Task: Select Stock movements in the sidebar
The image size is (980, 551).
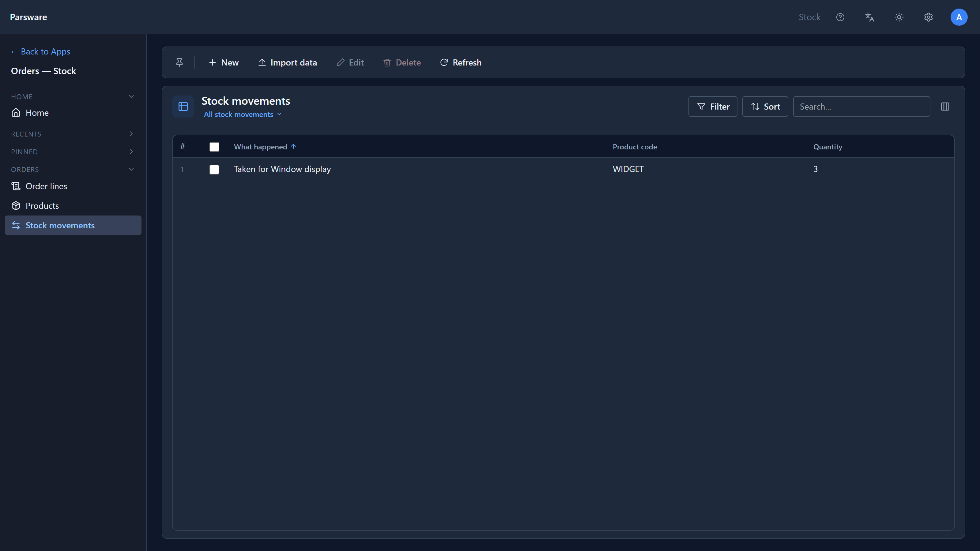Action: [x=73, y=226]
